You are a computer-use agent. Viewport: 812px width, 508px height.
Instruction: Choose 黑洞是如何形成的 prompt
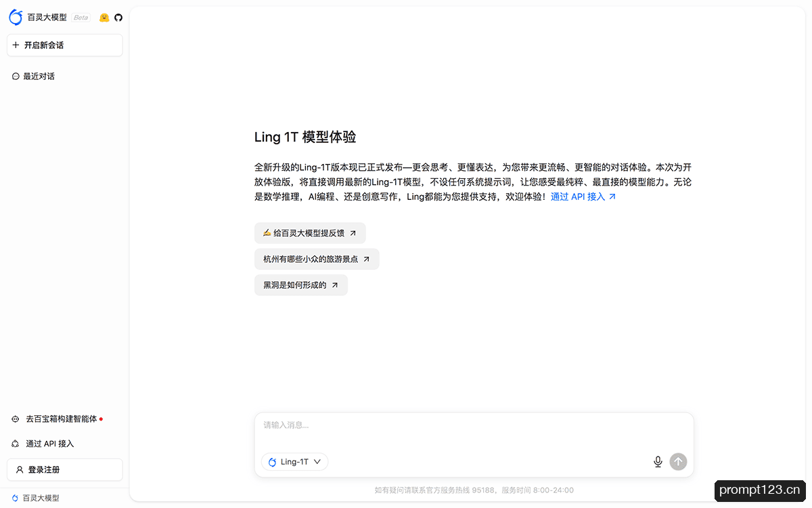(301, 285)
